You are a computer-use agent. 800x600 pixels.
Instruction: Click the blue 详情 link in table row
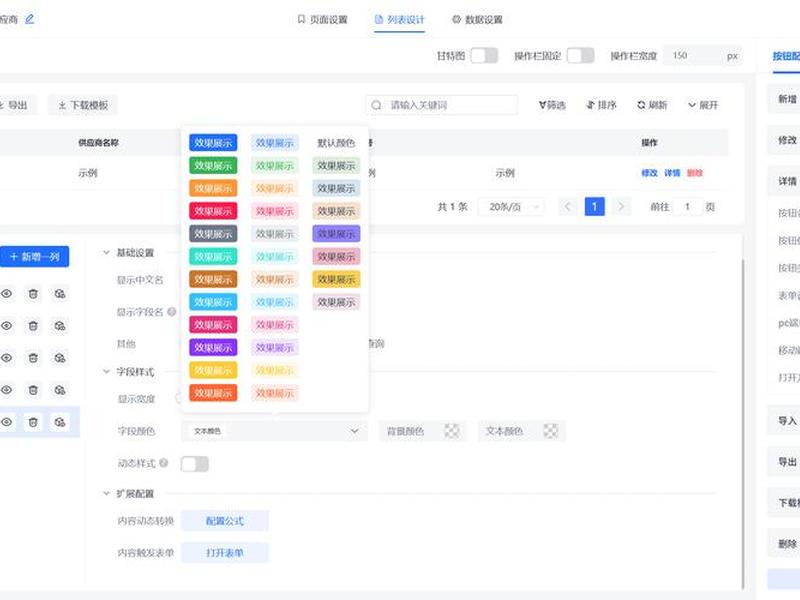(672, 173)
